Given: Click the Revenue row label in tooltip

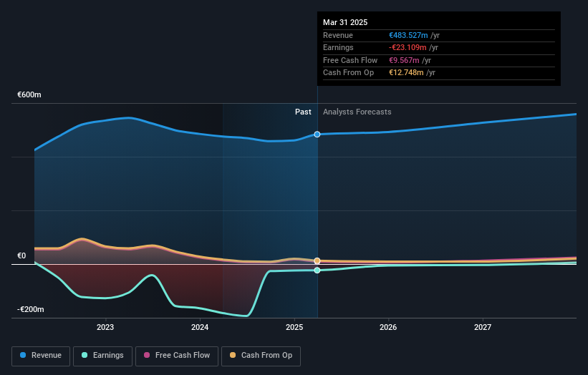Looking at the screenshot, I should pyautogui.click(x=338, y=35).
